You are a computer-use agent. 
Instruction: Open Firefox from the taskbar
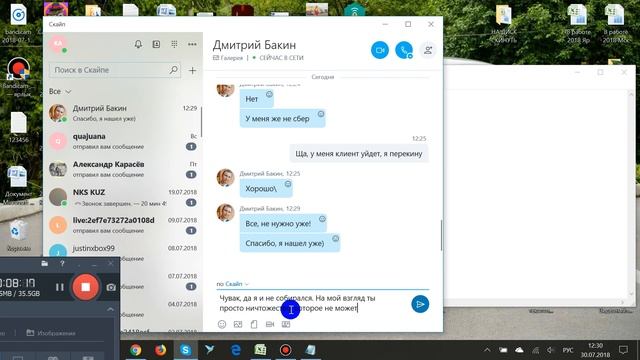pyautogui.click(x=160, y=350)
